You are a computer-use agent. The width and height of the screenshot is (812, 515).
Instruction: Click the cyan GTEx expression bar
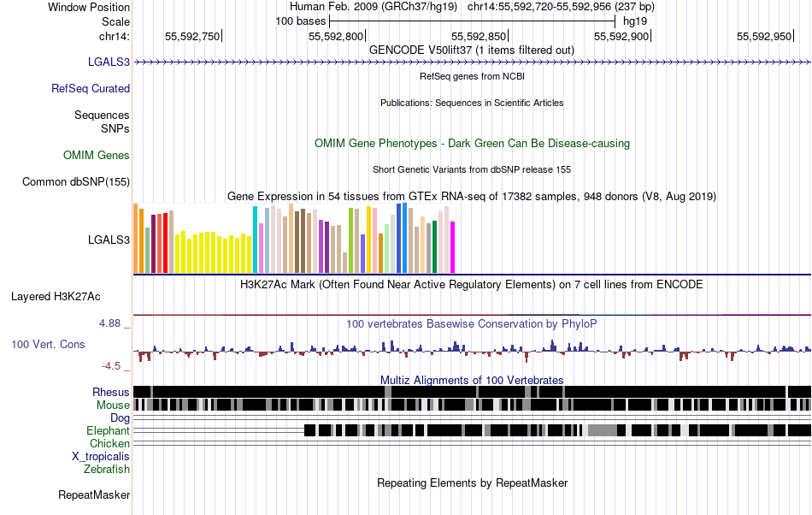coord(256,240)
